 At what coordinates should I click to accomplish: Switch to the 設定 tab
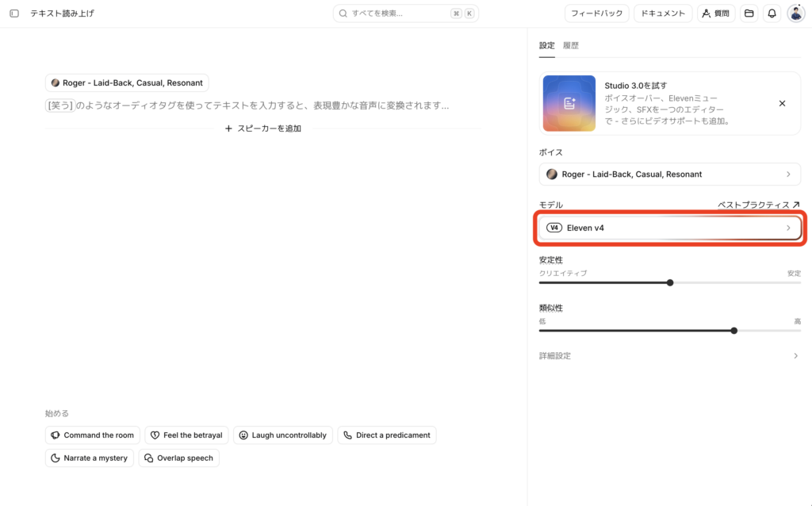click(x=547, y=45)
